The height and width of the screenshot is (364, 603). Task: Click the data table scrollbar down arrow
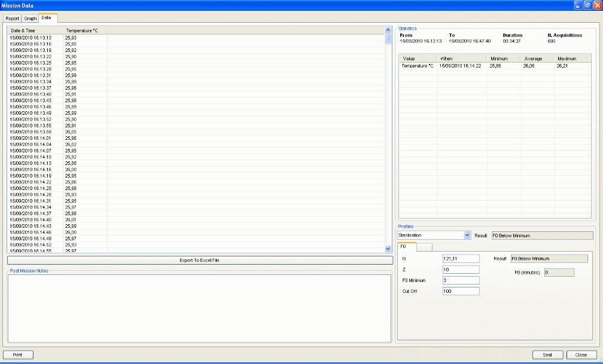(x=388, y=248)
